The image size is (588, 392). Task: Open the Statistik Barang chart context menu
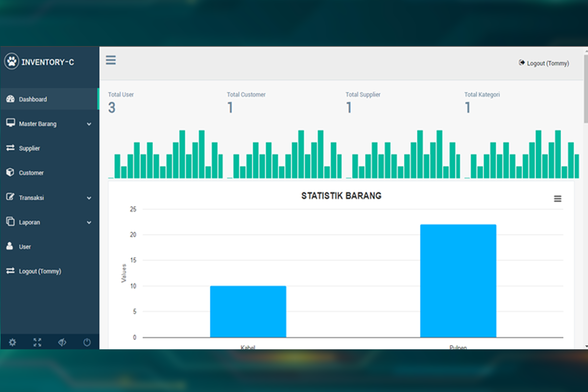pyautogui.click(x=558, y=199)
